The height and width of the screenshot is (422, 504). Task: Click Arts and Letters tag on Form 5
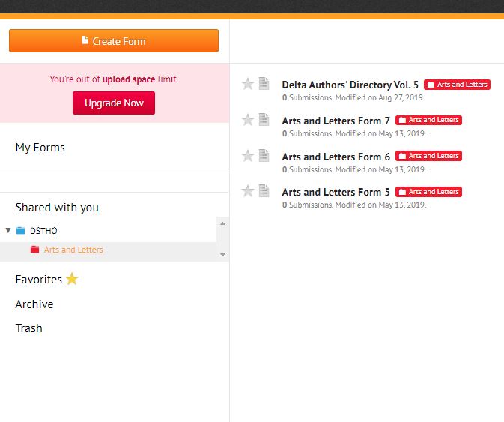coord(428,192)
